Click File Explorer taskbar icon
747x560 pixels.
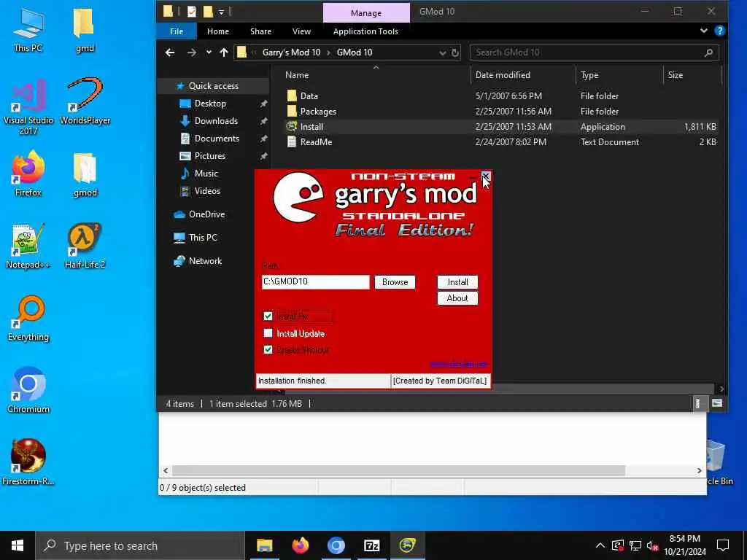264,545
